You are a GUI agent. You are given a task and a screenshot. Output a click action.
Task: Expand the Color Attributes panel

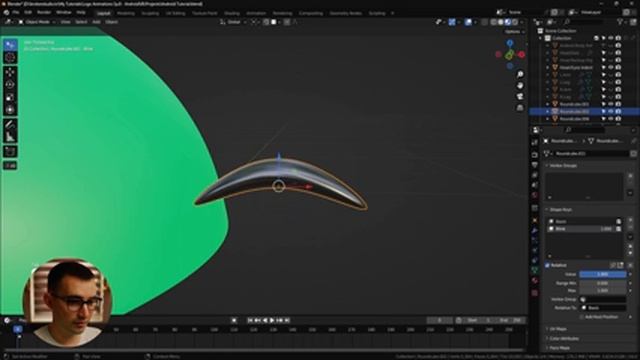[547, 339]
